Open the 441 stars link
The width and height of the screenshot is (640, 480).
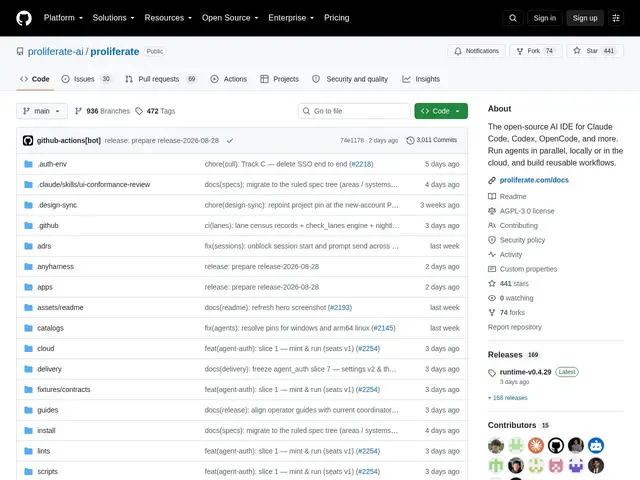(514, 284)
